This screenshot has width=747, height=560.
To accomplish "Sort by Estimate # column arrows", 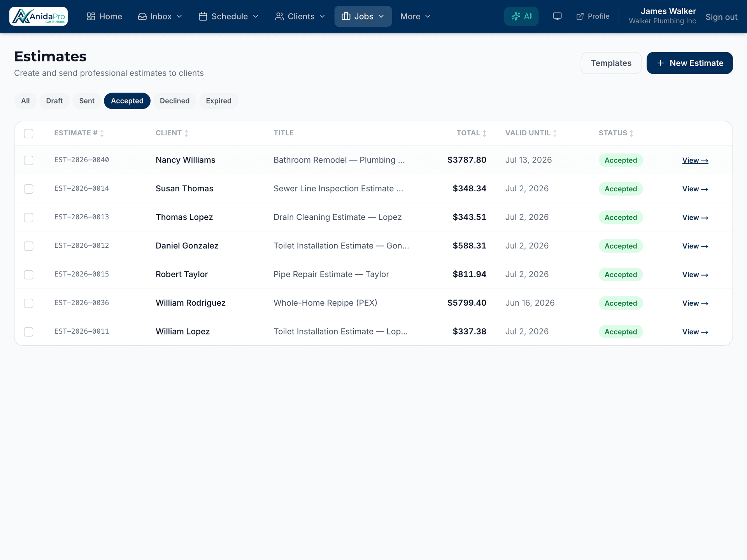I will click(x=102, y=133).
